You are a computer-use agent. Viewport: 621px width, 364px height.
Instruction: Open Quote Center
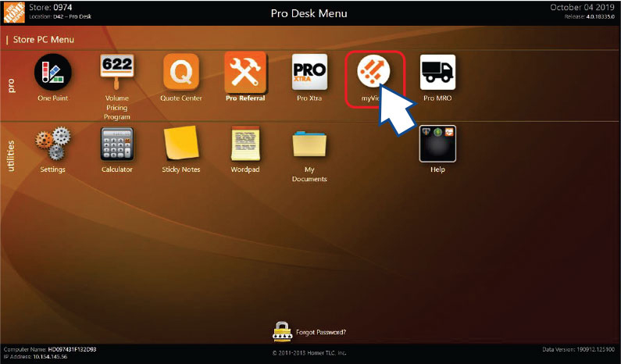pos(181,72)
